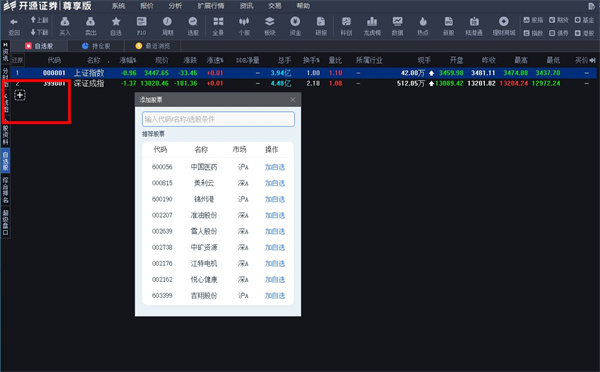Switch to the 自选股 tab

(39, 46)
